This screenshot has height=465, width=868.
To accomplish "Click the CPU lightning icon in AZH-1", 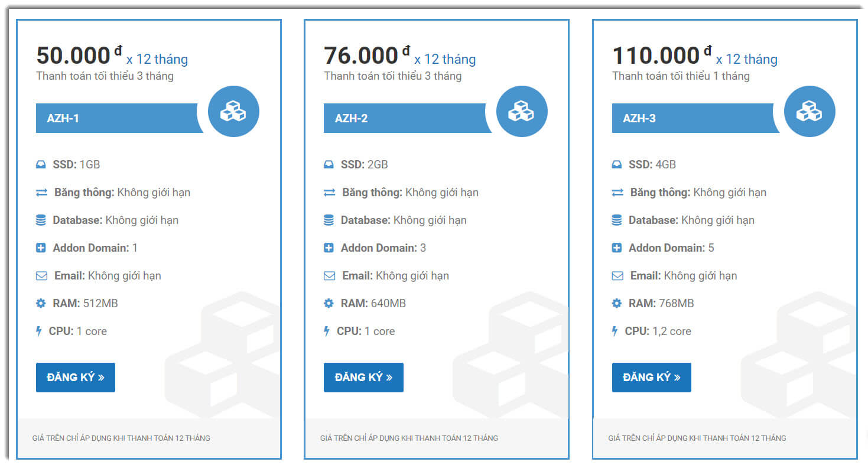I will tap(39, 331).
